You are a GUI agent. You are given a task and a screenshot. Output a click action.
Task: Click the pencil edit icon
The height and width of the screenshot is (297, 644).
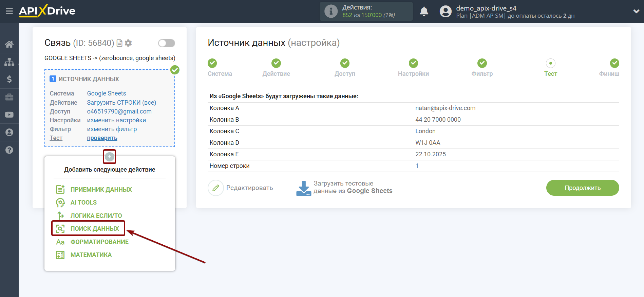216,188
